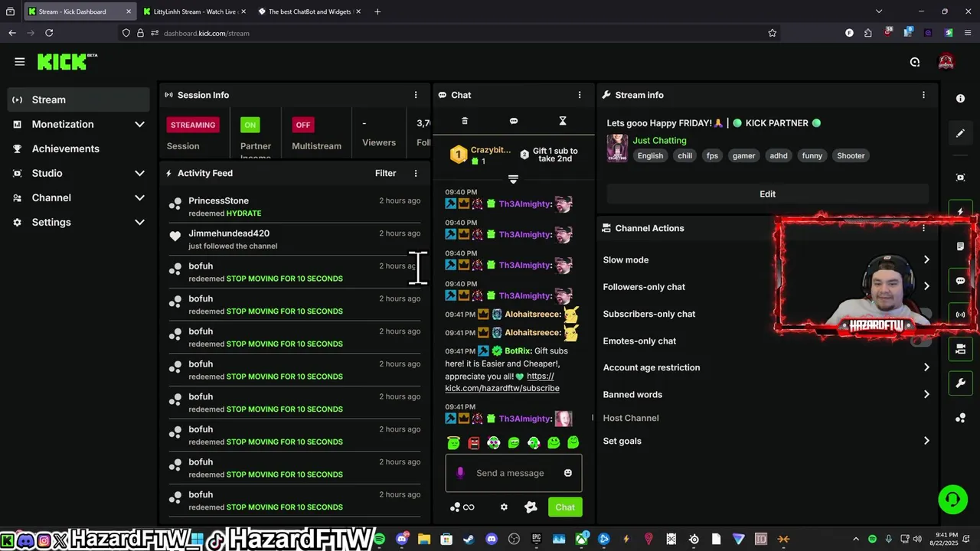Click the star sticker icon near Chat button

(531, 507)
